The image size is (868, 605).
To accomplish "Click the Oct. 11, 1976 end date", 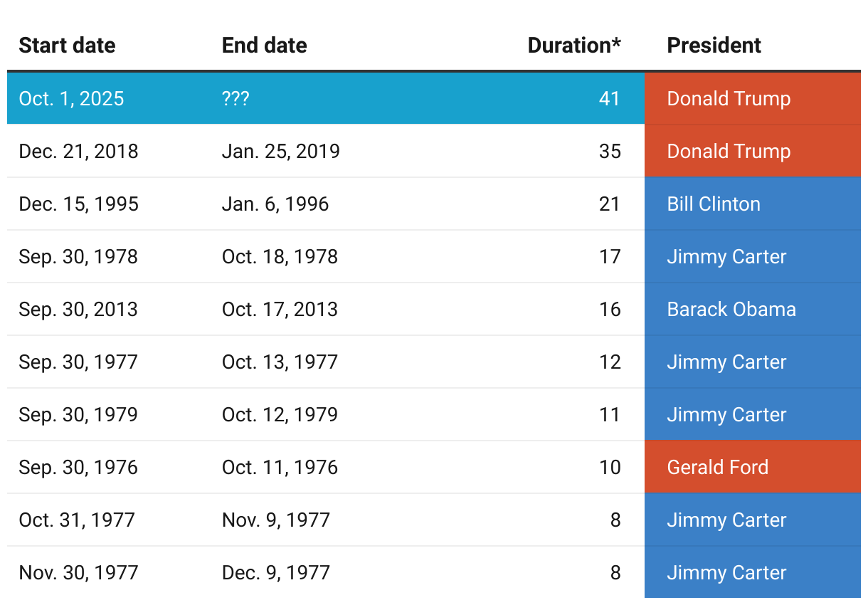I will (x=280, y=468).
